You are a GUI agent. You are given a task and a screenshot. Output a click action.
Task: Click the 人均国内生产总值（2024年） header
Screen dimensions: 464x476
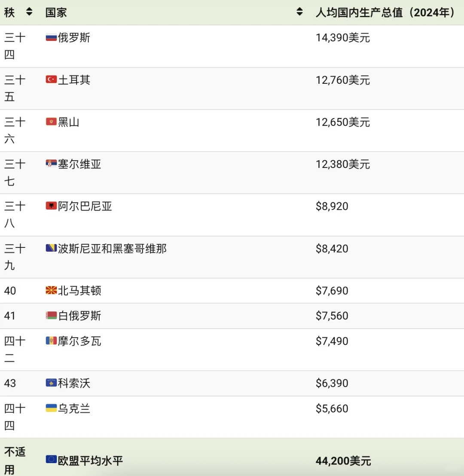(385, 12)
